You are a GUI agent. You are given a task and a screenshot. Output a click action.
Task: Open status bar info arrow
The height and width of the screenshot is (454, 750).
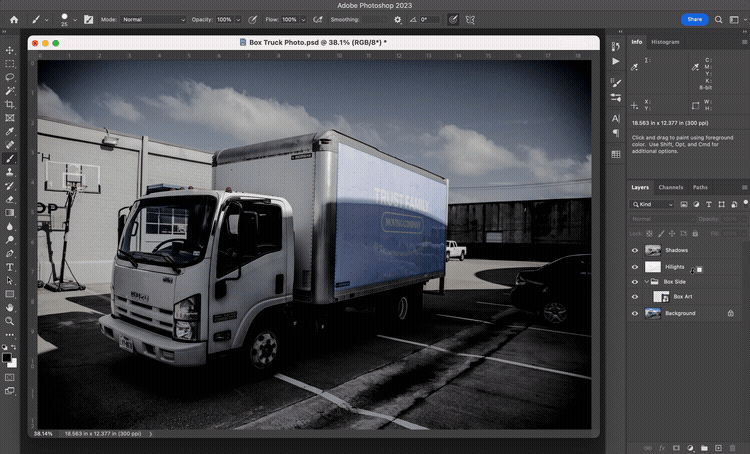[151, 434]
